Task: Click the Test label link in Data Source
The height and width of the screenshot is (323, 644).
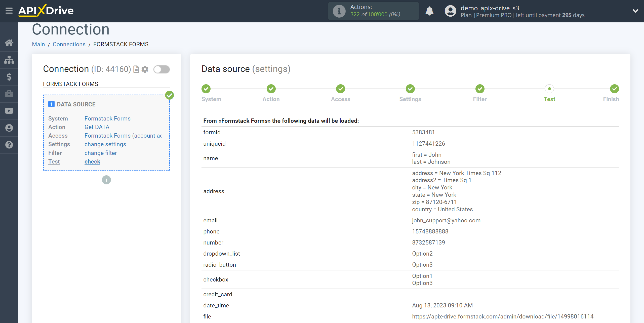Action: (54, 161)
